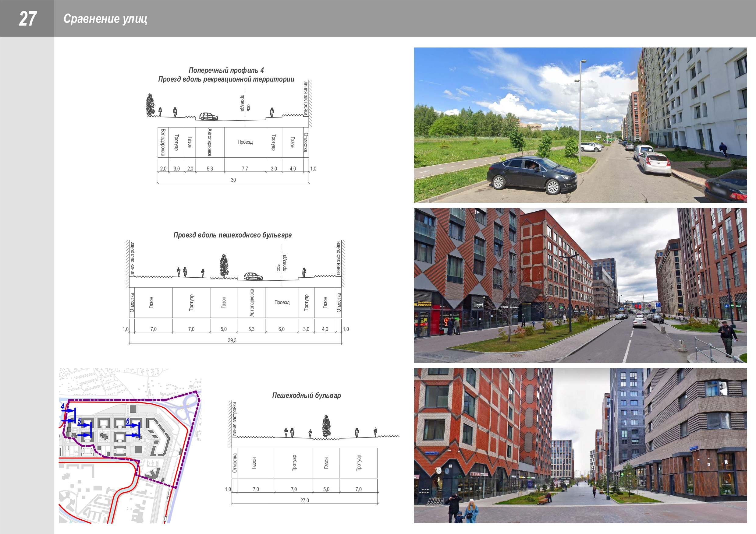
Task: Click blue section marker 4 on the map
Action: 62,406
